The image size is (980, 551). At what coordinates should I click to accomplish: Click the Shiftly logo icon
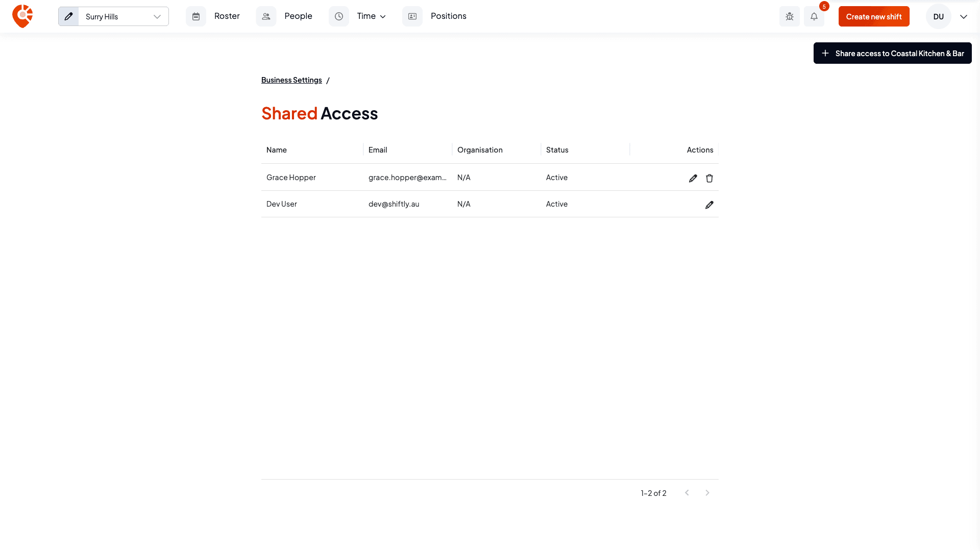point(22,16)
